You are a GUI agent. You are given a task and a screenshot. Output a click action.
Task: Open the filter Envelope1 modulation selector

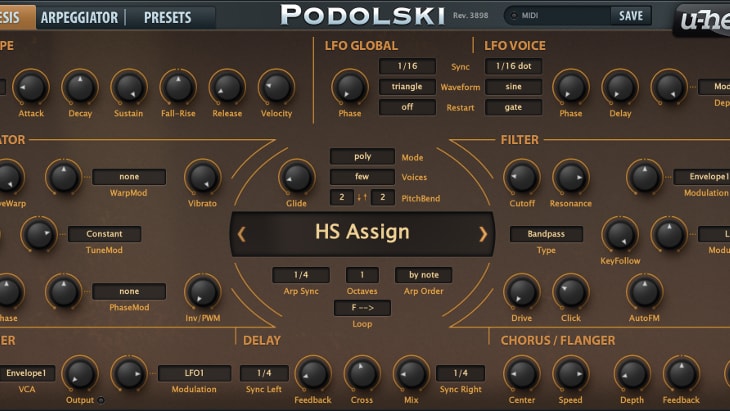click(702, 177)
